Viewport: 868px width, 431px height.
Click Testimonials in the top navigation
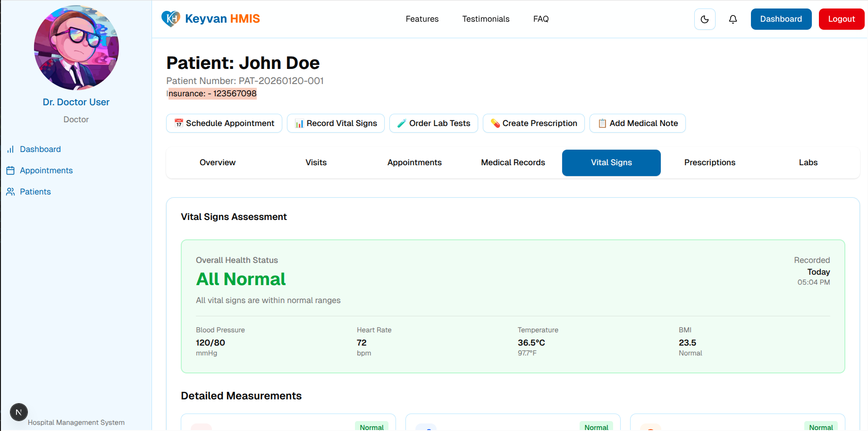point(486,19)
